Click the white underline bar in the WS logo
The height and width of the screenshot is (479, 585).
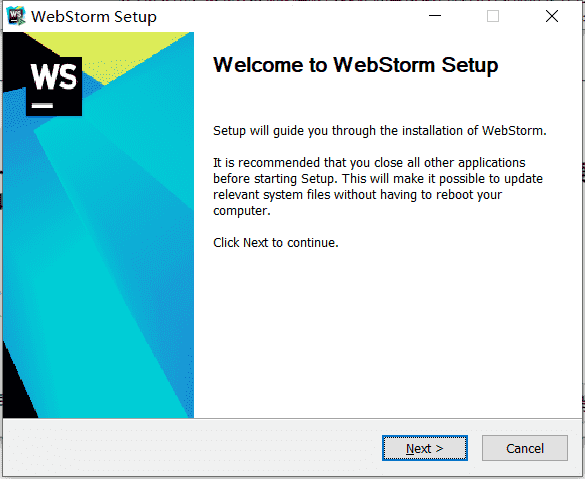[42, 106]
